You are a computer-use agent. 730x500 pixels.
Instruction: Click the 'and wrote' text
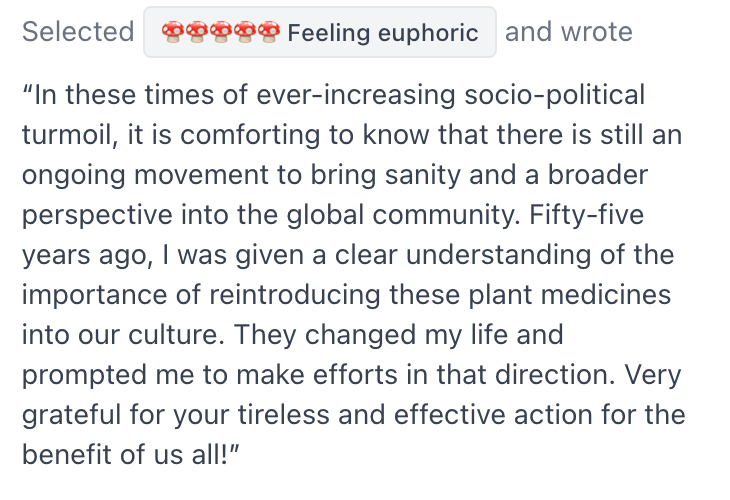point(568,32)
